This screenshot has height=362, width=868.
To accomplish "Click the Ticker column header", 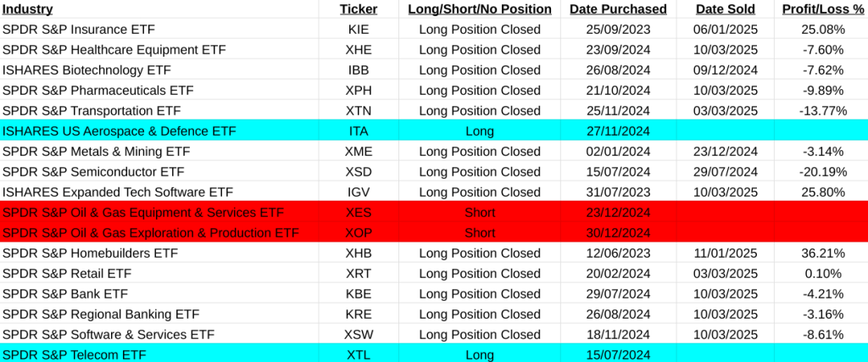I will click(358, 9).
